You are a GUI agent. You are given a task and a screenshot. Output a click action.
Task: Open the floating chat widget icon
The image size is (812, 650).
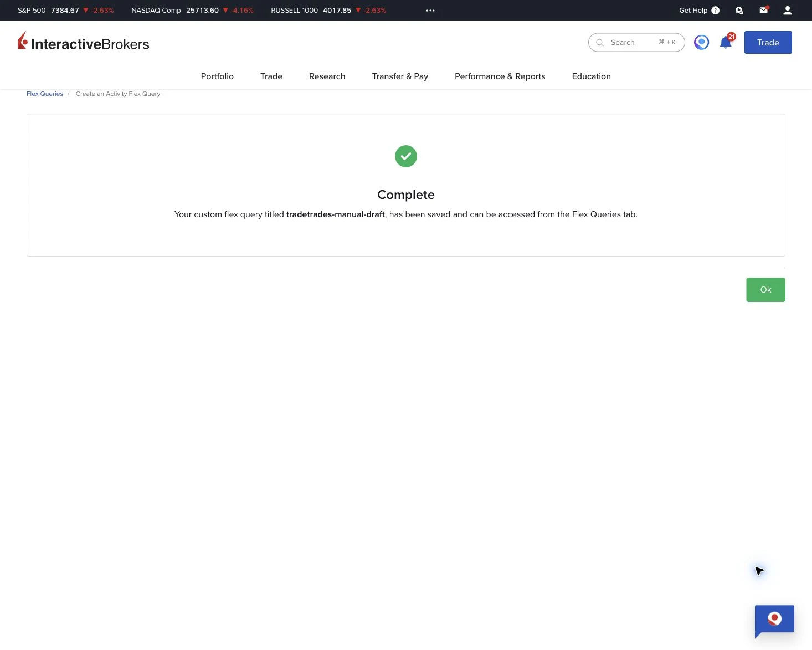coord(774,621)
